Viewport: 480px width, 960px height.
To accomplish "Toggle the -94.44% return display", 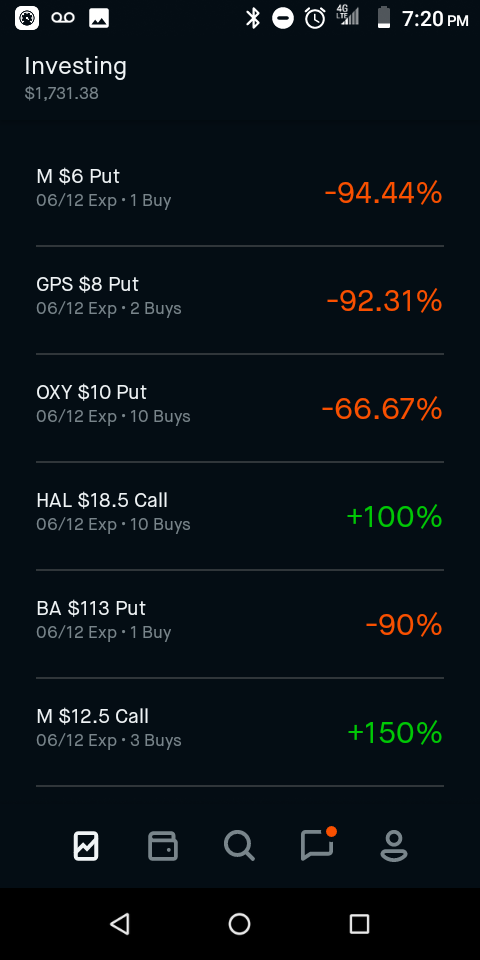I will point(383,193).
